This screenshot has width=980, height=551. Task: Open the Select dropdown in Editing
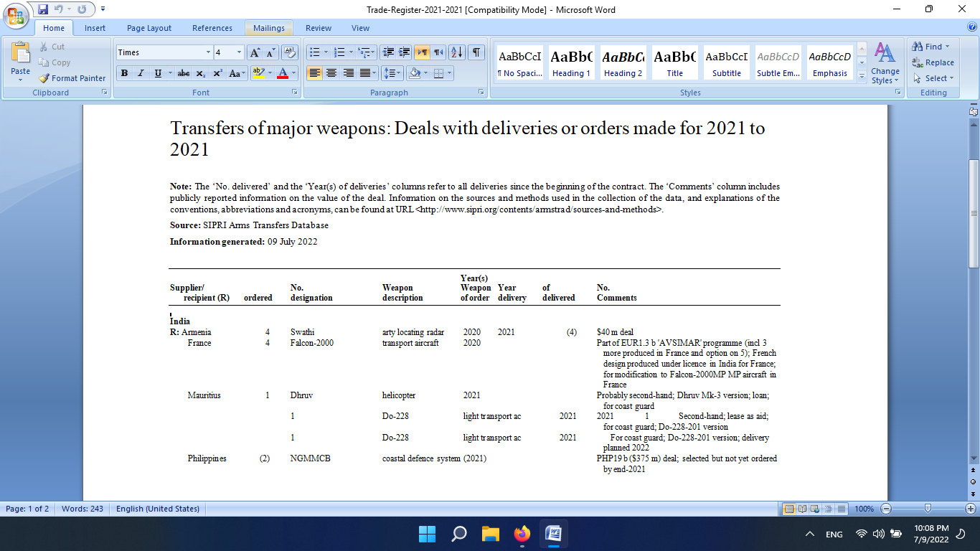[933, 78]
